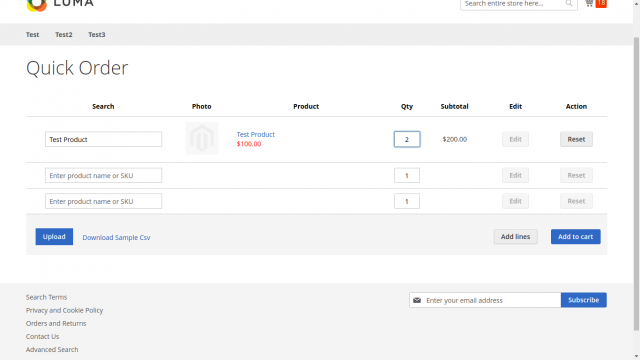Click the Luma logo icon
The image size is (640, 360).
[37, 5]
